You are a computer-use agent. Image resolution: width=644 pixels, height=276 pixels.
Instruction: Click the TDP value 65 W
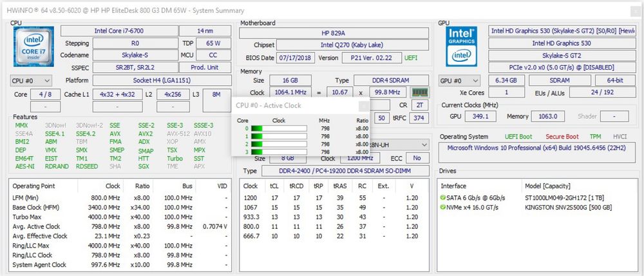(213, 43)
